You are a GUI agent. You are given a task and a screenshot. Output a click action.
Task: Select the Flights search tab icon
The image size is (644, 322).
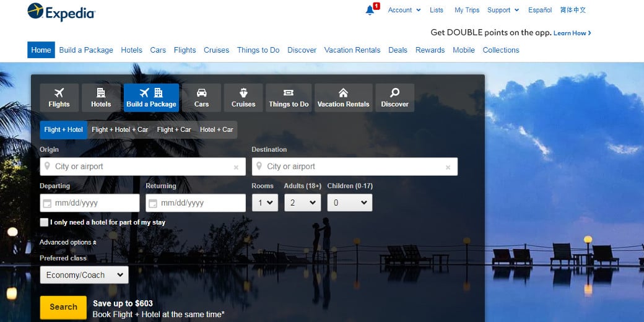59,94
